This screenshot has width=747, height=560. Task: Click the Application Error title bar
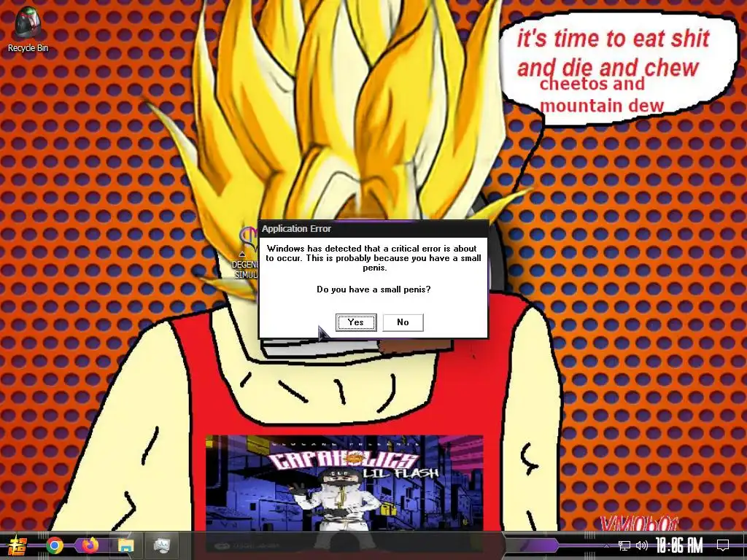click(x=373, y=228)
